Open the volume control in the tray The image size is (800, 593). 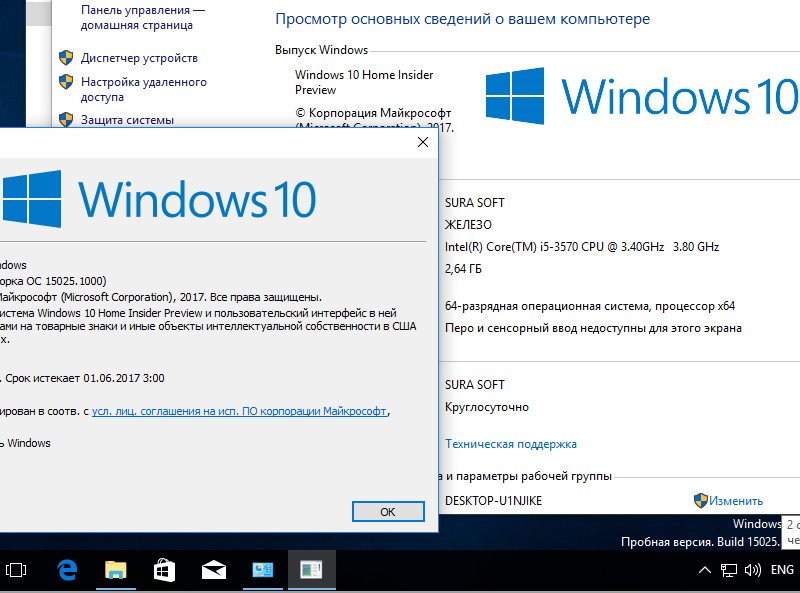click(x=751, y=570)
